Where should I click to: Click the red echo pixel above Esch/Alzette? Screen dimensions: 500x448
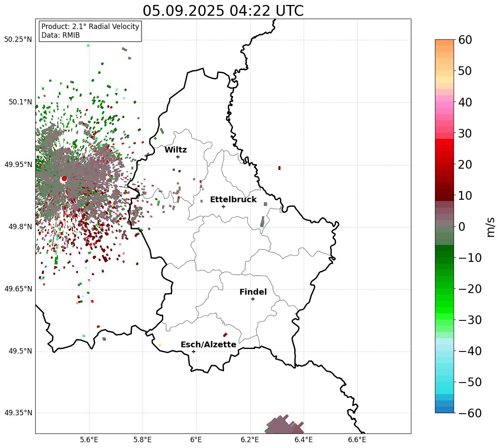click(225, 335)
